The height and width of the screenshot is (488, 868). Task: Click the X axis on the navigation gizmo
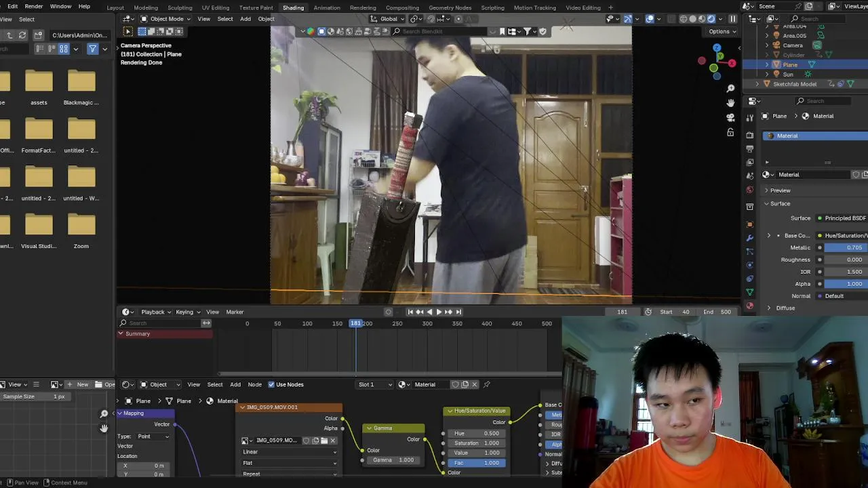point(732,63)
